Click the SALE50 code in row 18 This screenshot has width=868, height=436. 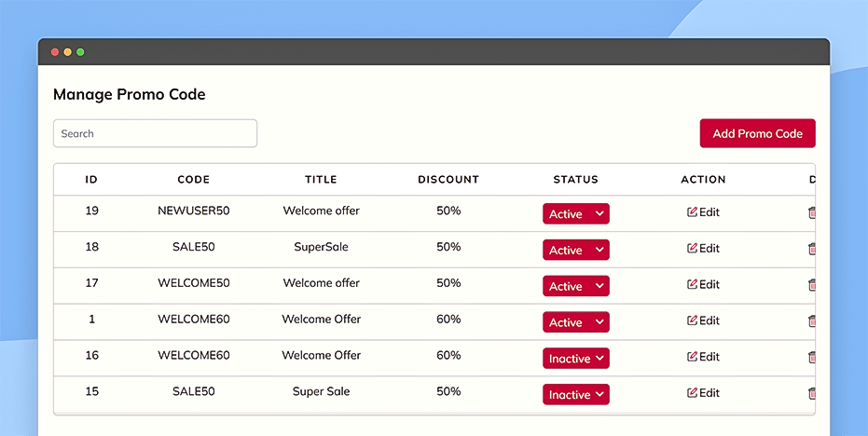tap(194, 247)
